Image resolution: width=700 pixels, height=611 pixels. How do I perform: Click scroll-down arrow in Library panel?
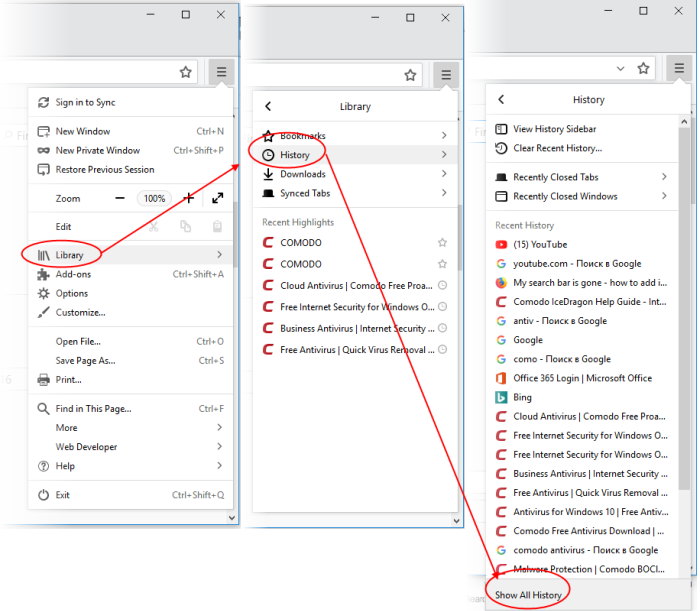[x=456, y=521]
